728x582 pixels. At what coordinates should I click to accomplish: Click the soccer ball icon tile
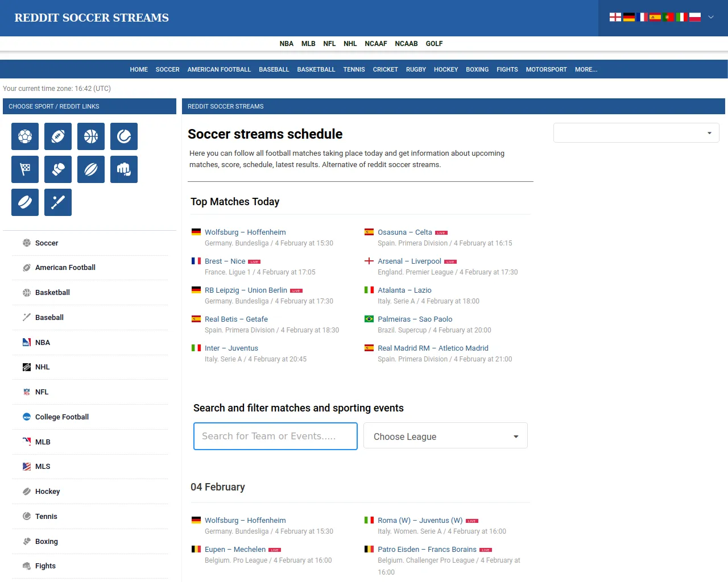25,136
